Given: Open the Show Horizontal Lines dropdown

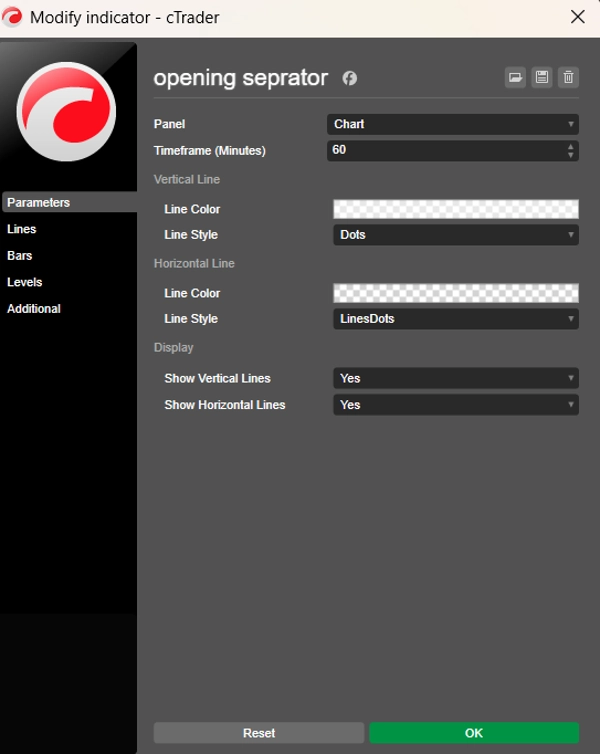Looking at the screenshot, I should point(456,405).
